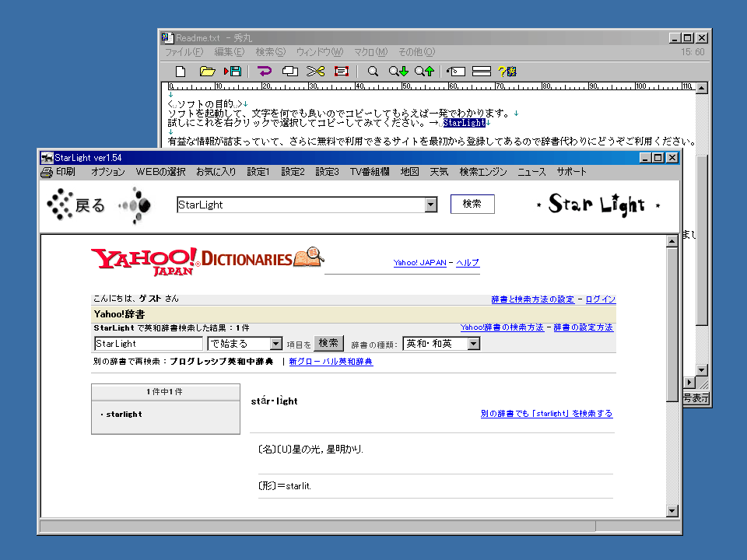Click the 新グローバル英和辞典 link
747x560 pixels.
[331, 362]
